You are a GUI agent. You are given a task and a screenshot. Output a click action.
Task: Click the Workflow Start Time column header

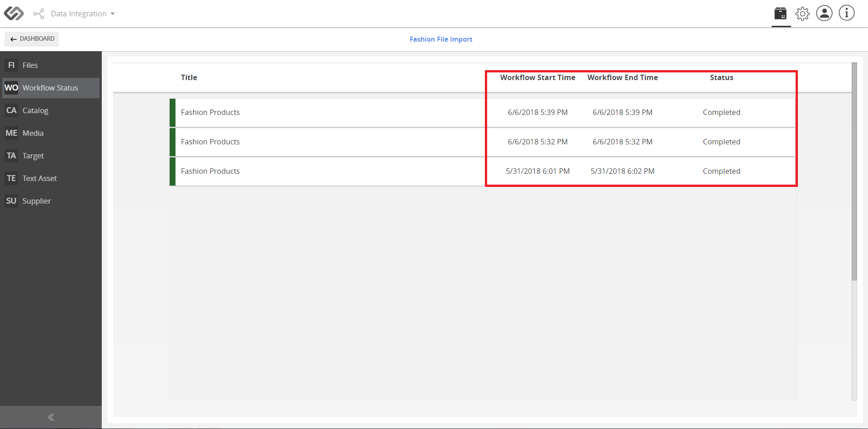pos(538,77)
